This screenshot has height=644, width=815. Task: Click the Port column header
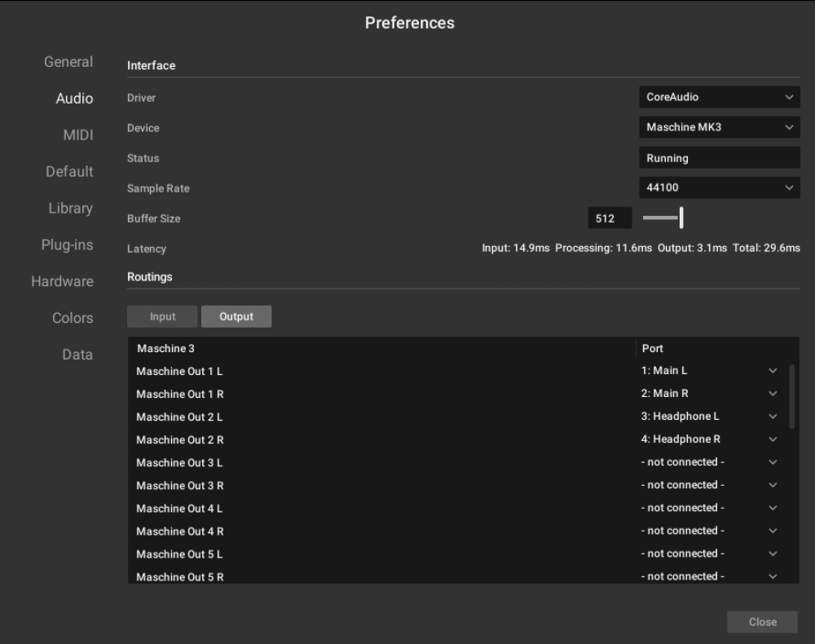(652, 348)
